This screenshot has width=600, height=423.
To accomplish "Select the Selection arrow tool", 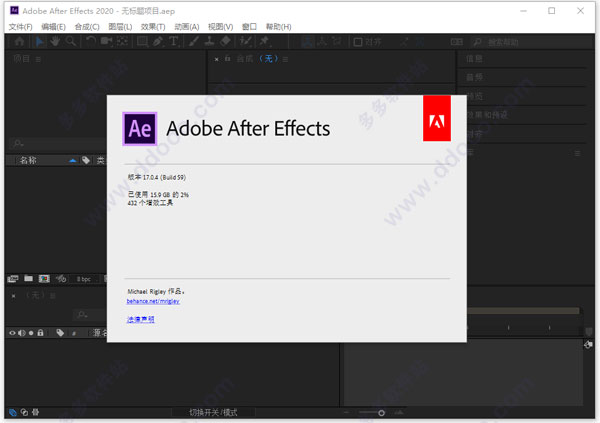I will [39, 41].
